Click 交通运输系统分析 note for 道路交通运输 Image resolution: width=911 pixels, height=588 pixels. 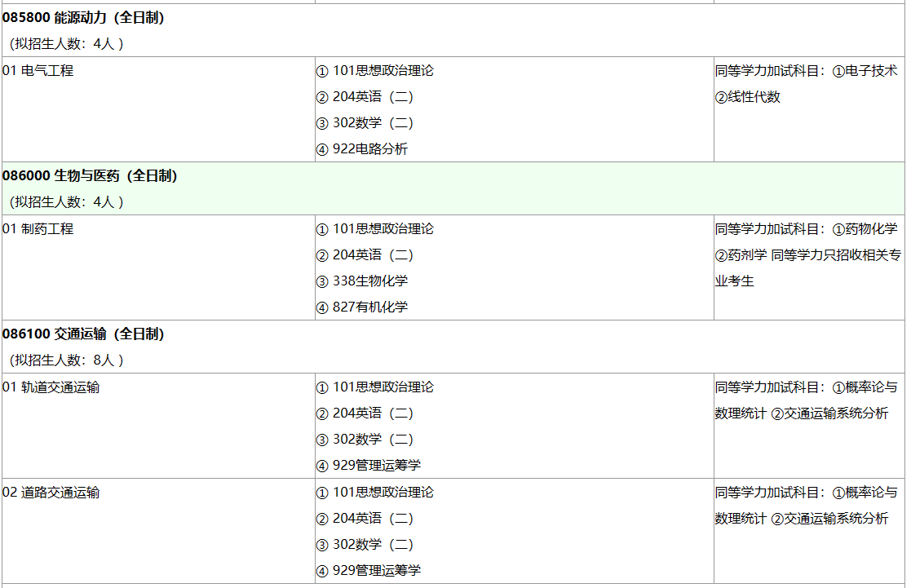point(835,519)
